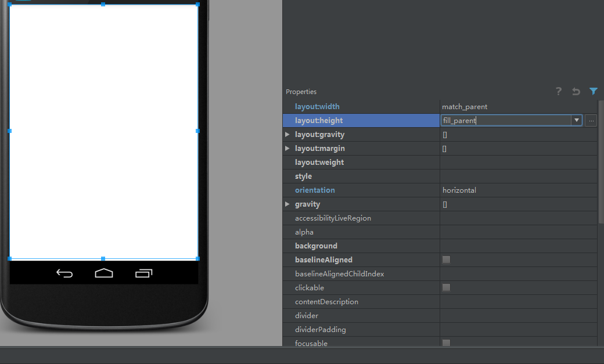
Task: Select the background property row
Action: (440, 246)
